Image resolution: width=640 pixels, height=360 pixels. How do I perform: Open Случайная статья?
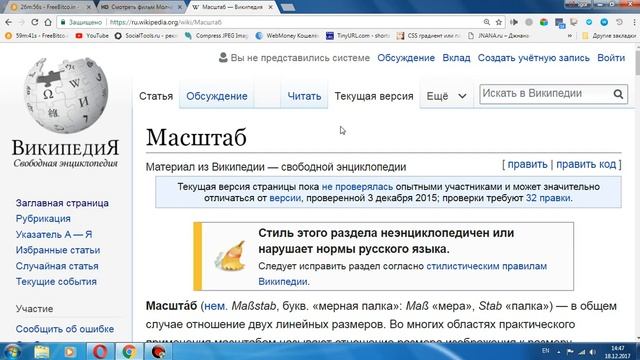pos(57,266)
